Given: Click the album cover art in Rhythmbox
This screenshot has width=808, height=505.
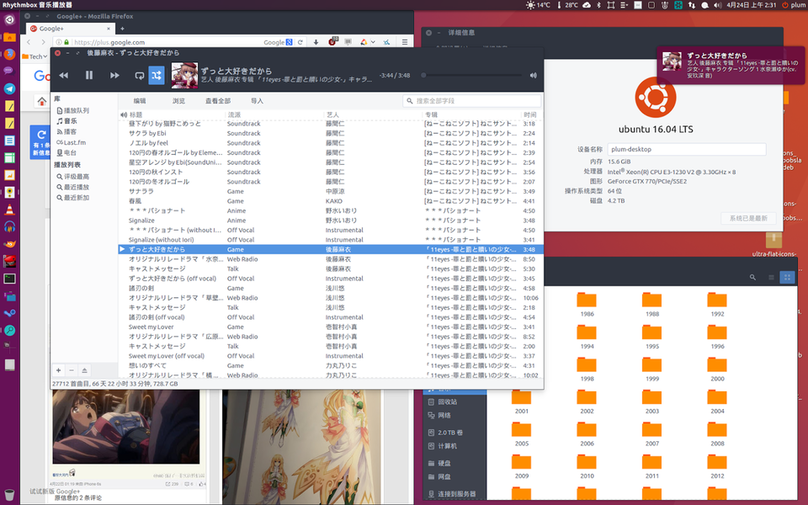Looking at the screenshot, I should (x=184, y=75).
